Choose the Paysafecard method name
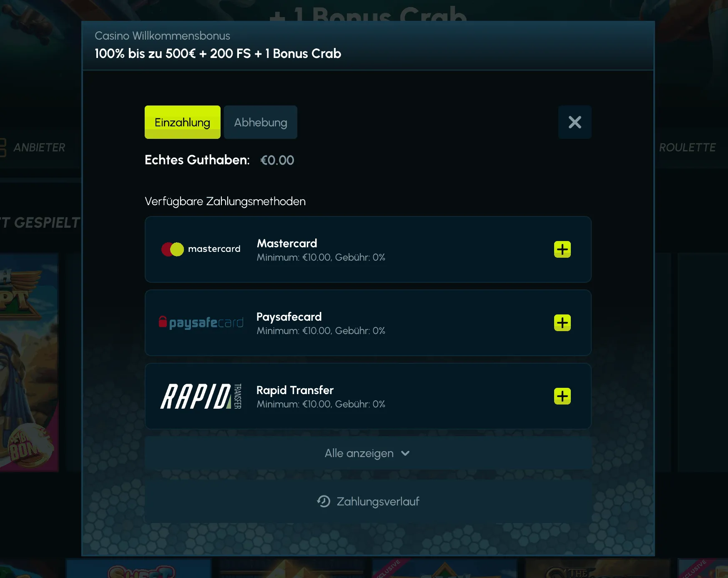This screenshot has width=728, height=578. click(289, 317)
